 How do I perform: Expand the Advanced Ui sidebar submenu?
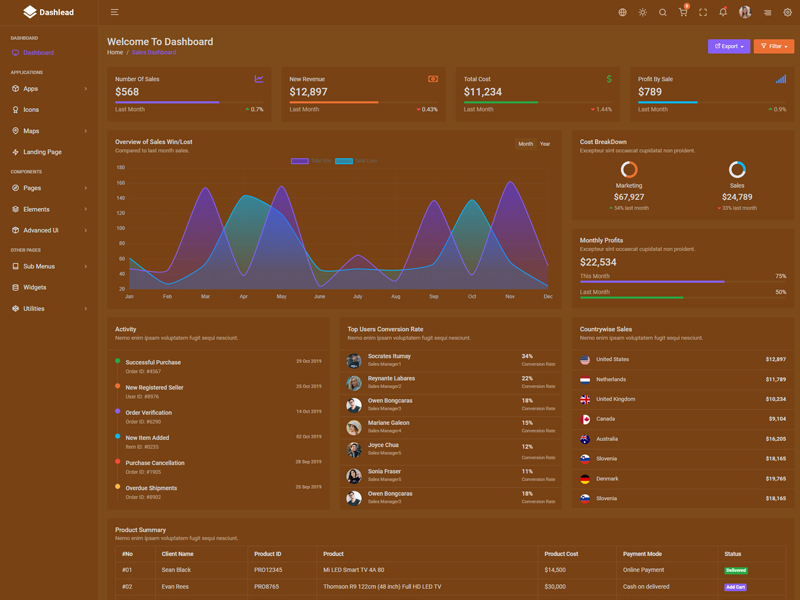click(49, 231)
